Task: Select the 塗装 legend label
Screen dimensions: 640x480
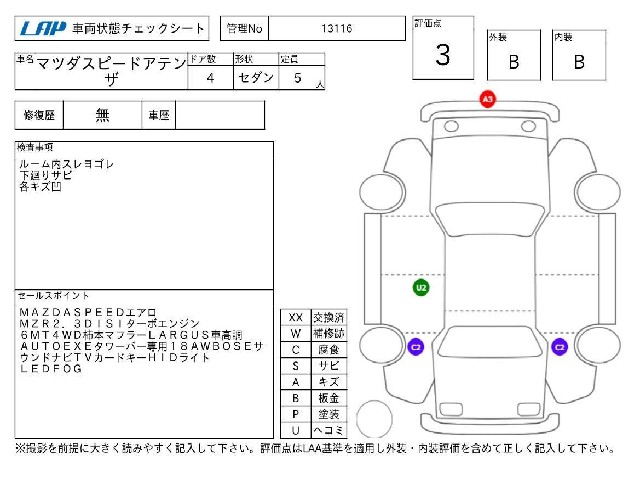Action: click(x=329, y=414)
